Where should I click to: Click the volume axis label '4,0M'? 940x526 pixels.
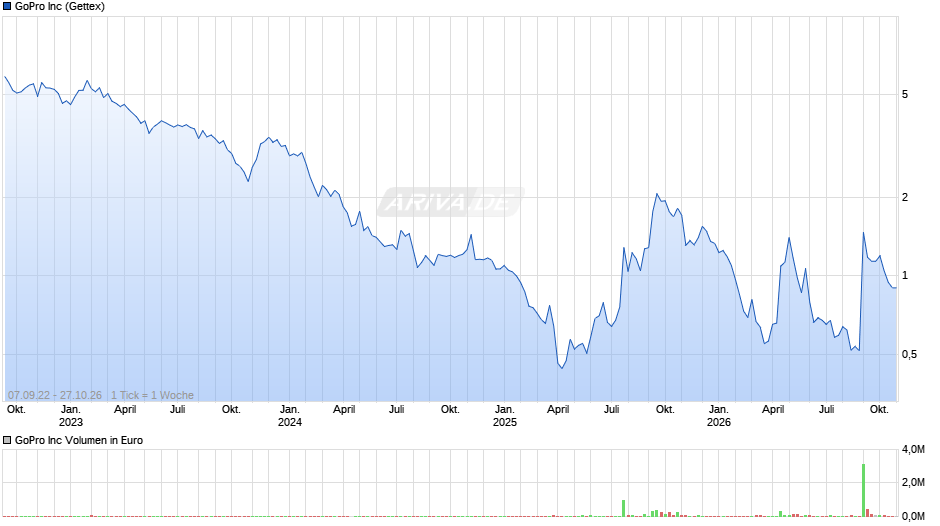coord(914,450)
